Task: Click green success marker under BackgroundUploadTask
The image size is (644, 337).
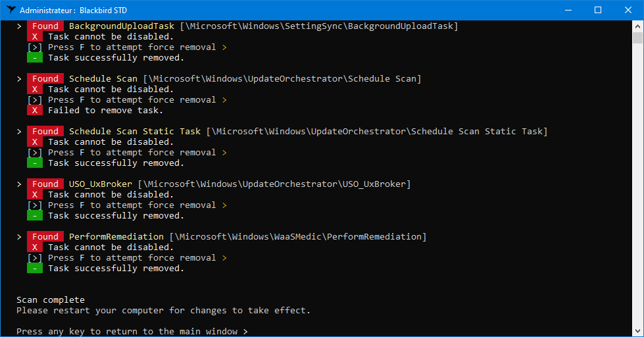Action: (35, 57)
